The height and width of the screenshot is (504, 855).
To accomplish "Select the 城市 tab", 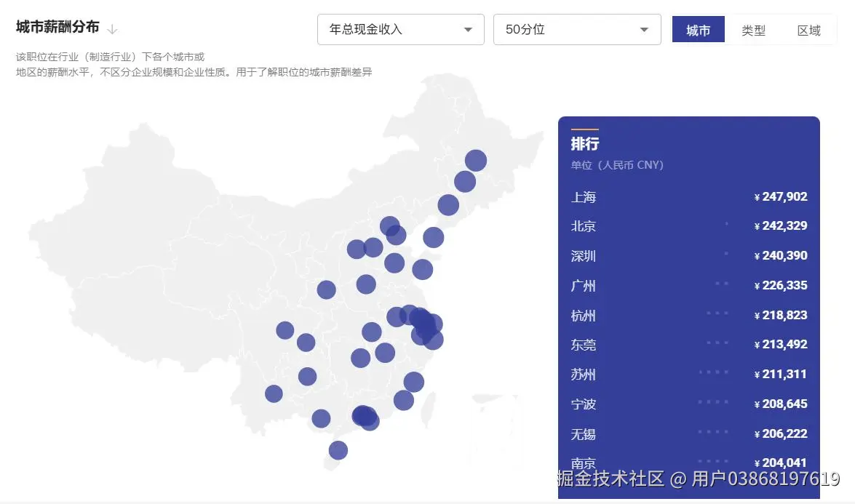I will click(698, 29).
